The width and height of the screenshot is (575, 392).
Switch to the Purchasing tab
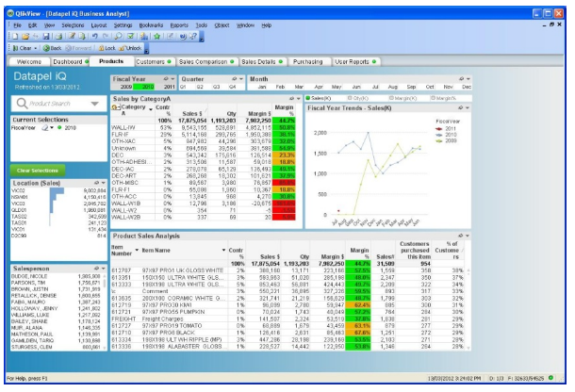(x=308, y=61)
